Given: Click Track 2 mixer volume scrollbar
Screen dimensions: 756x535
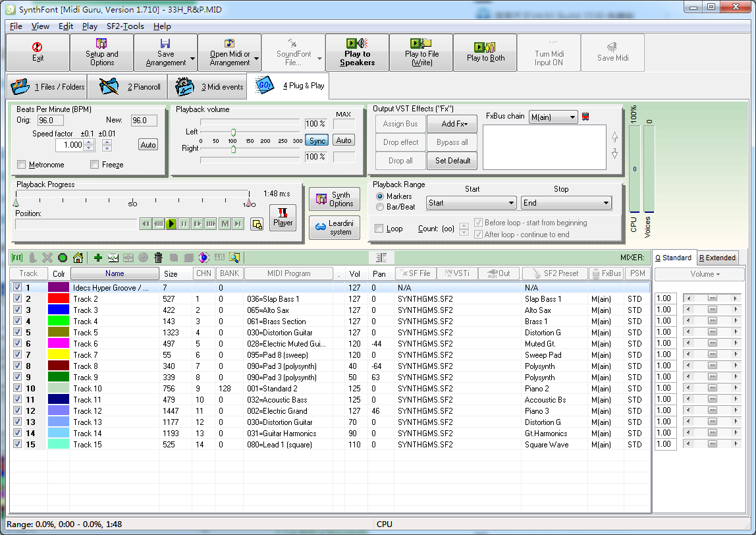Looking at the screenshot, I should [712, 298].
